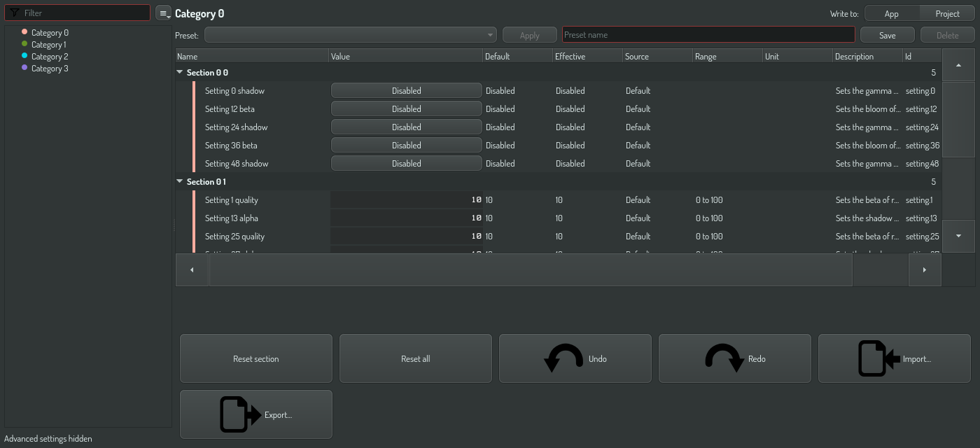Screen dimensions: 980x448
Task: Toggle Setting 36 beta Disabled button
Action: coord(406,145)
